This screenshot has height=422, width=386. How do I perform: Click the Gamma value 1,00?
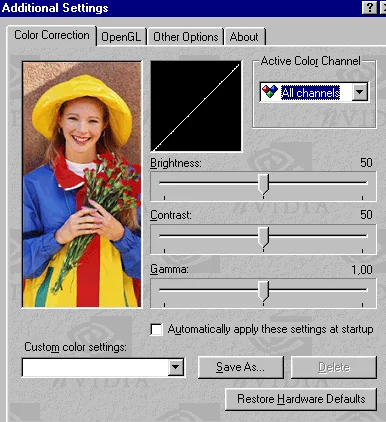[362, 269]
